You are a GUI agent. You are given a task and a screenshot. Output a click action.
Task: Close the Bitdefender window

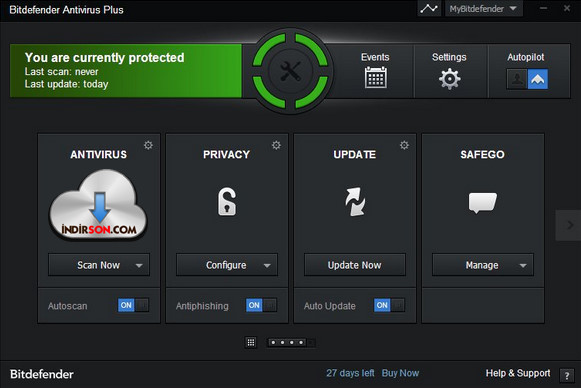[x=567, y=8]
